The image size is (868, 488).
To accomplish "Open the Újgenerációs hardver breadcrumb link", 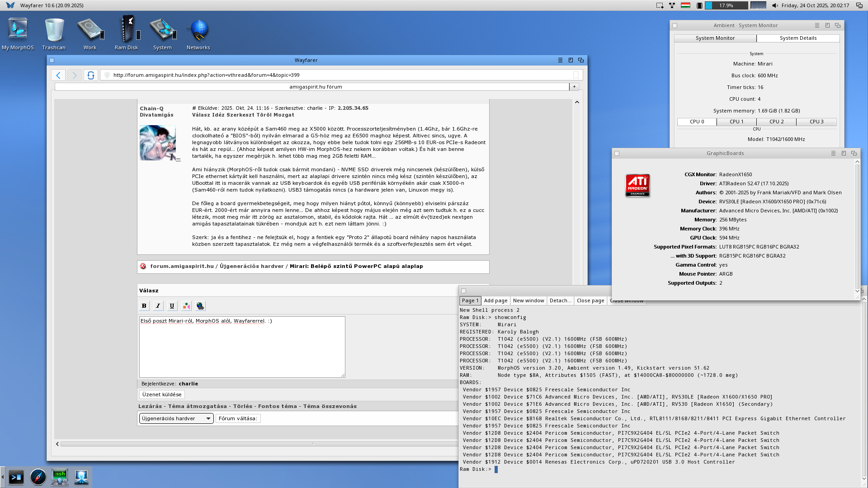I will pos(251,266).
